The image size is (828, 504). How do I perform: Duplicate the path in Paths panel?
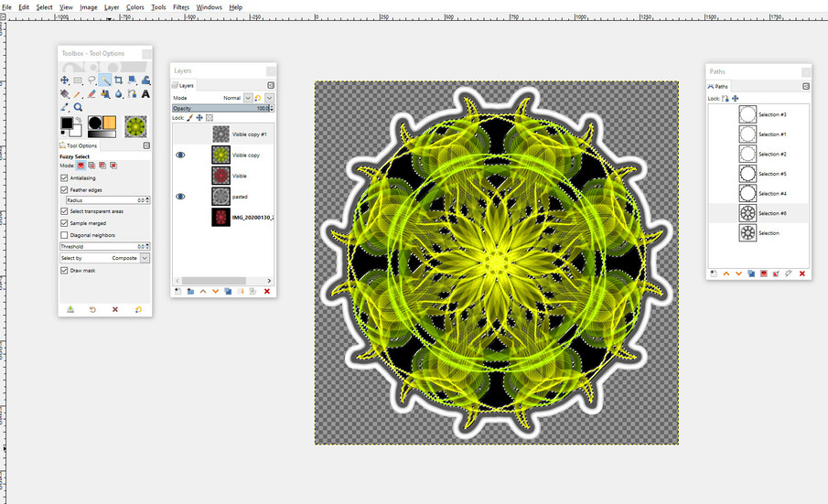click(751, 273)
